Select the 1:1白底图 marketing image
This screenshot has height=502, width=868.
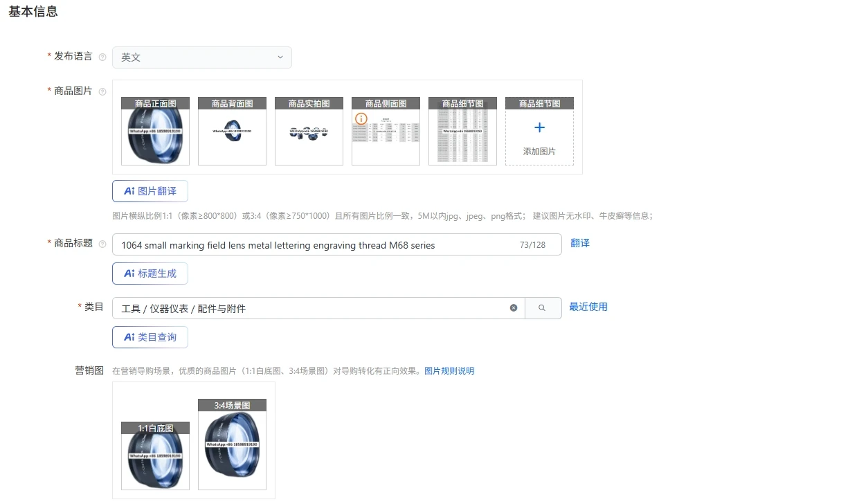[x=155, y=456]
